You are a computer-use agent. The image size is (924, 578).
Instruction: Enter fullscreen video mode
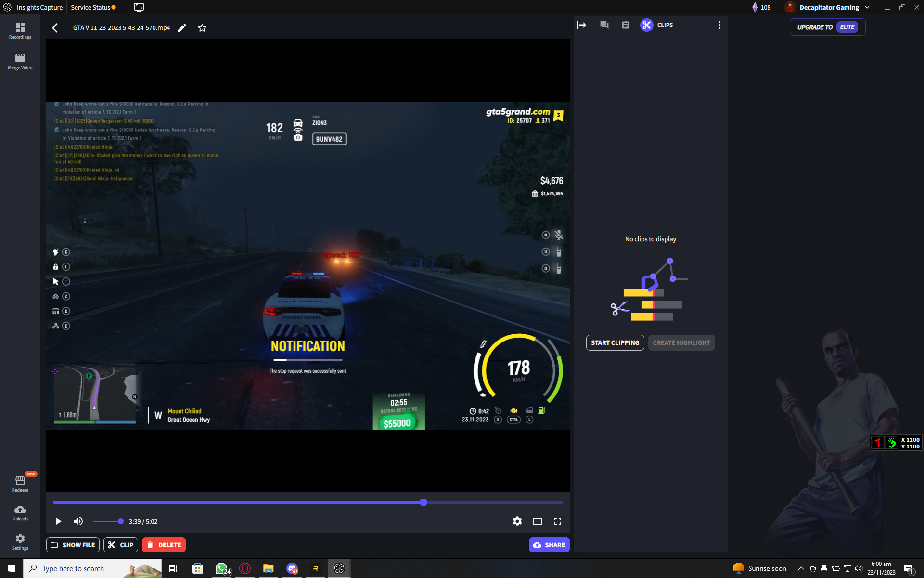coord(558,521)
